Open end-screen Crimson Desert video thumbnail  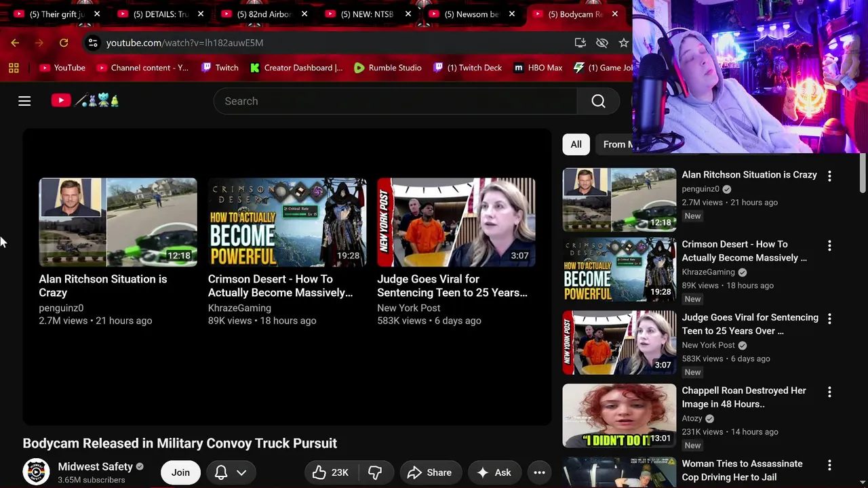[288, 222]
